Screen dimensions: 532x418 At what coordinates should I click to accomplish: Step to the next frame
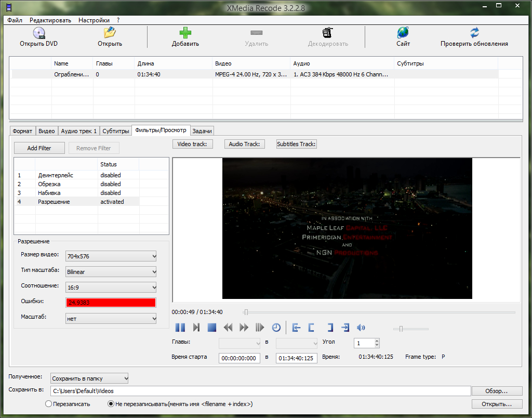(196, 328)
